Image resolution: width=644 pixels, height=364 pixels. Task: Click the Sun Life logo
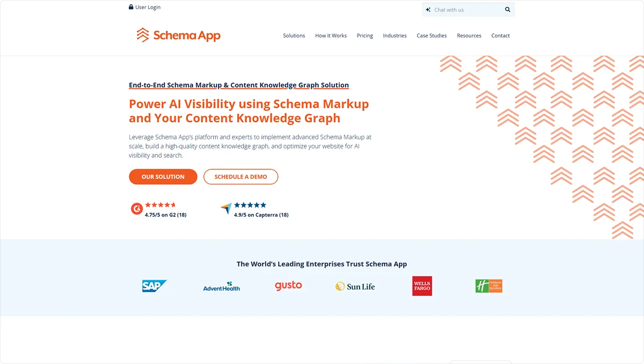coord(355,286)
